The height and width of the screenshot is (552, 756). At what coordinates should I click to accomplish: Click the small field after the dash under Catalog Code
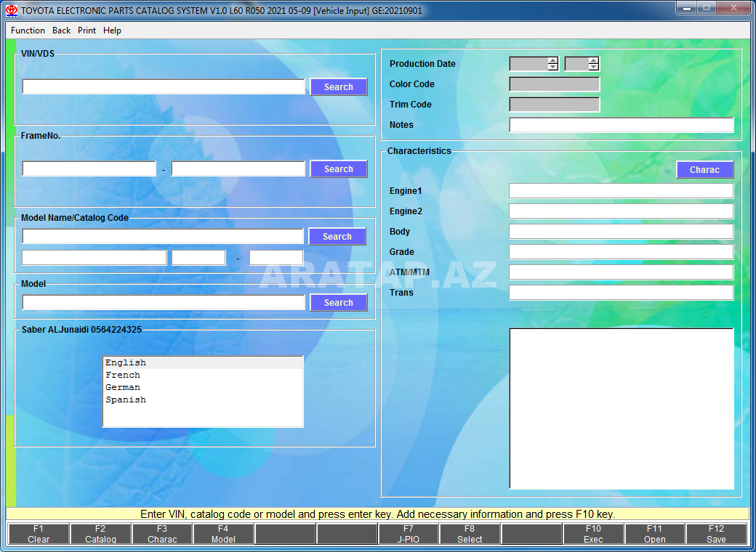click(x=276, y=258)
